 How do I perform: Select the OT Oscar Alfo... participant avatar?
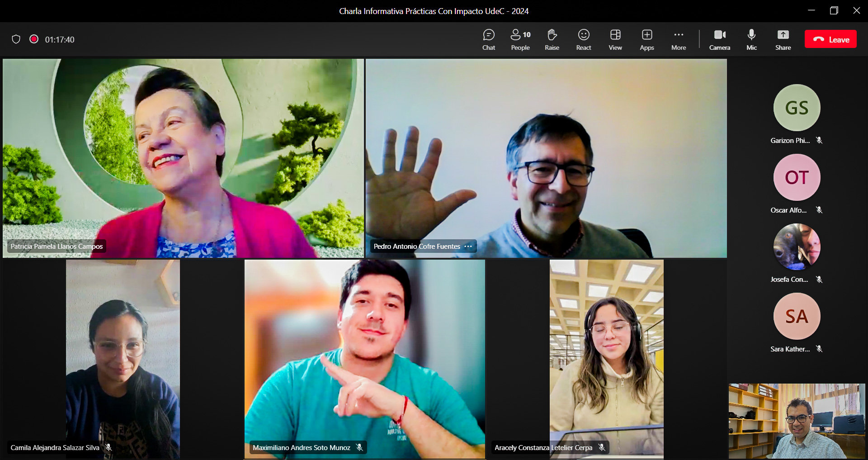[x=797, y=177]
